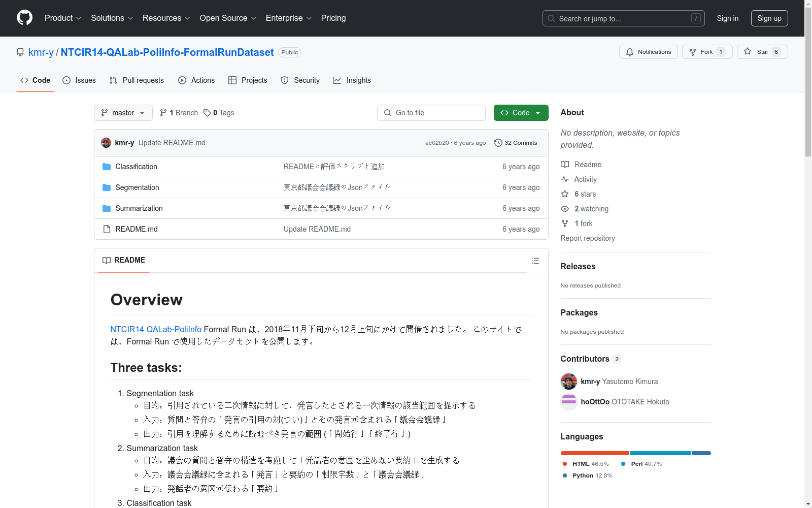Expand the green Code dropdown
812x508 pixels.
[521, 113]
